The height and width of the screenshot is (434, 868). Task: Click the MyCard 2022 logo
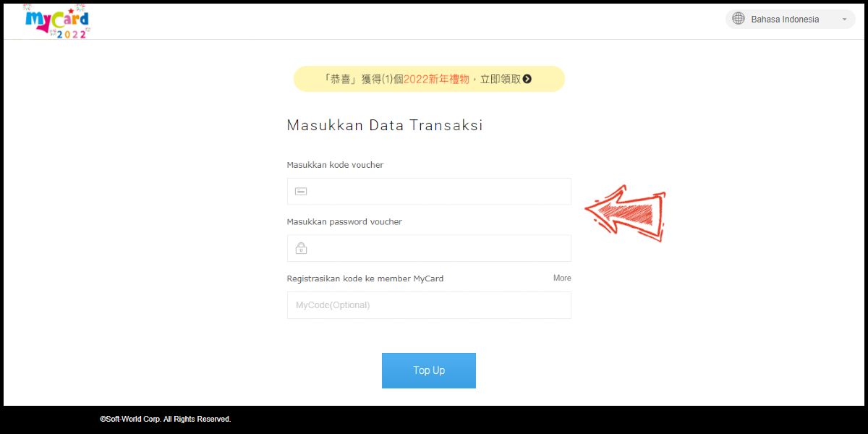click(x=56, y=21)
